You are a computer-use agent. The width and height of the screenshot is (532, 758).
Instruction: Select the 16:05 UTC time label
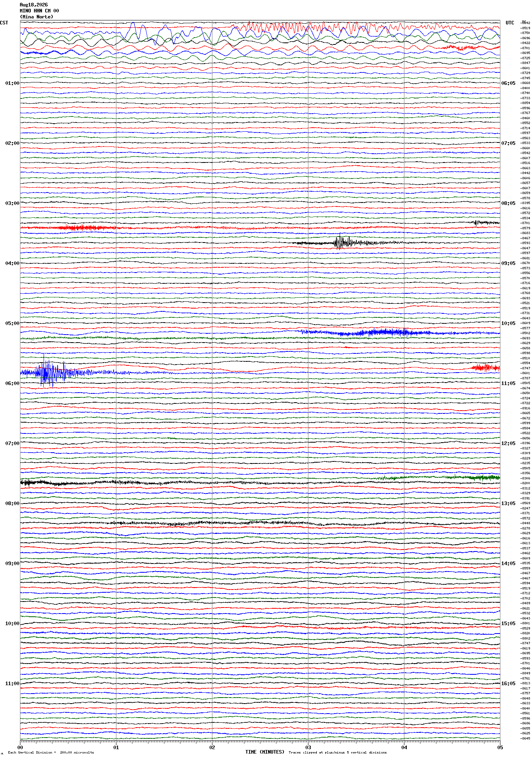click(x=508, y=684)
